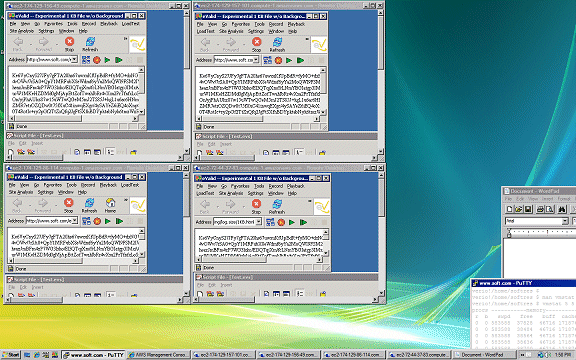The width and height of the screenshot is (576, 360).
Task: Open Window menu in ec2-174-129-86-114 eValid
Action: click(x=65, y=192)
